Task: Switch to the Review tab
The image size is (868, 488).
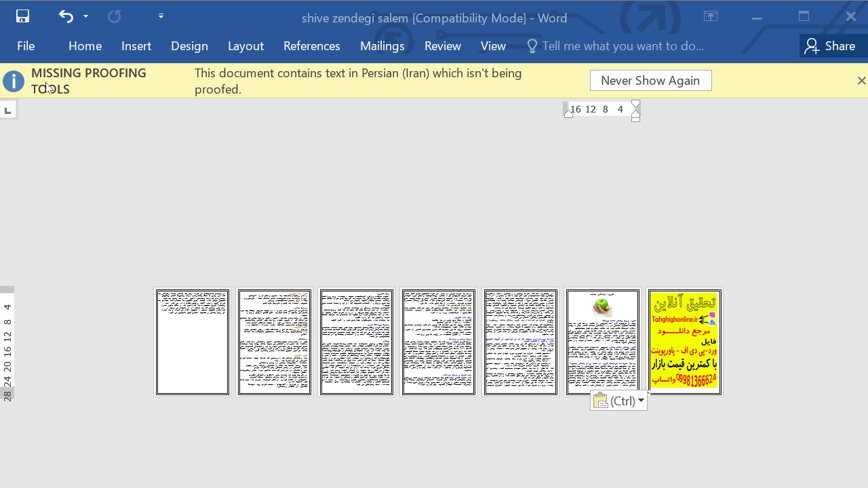Action: pyautogui.click(x=443, y=46)
